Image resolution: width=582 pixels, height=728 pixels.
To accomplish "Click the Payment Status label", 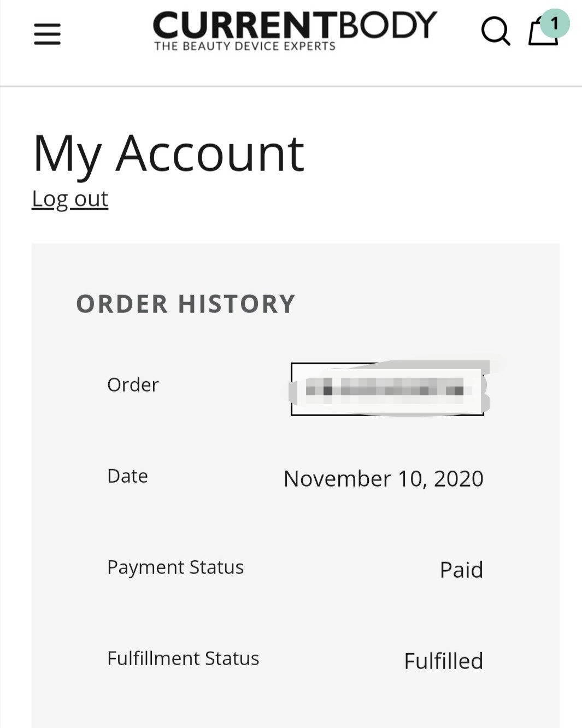I will click(175, 567).
